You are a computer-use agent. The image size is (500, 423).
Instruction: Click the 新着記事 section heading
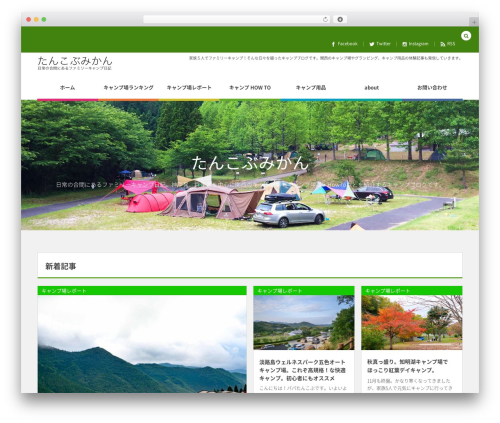coord(61,266)
